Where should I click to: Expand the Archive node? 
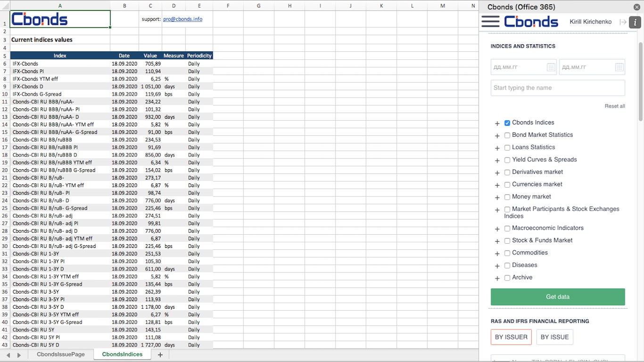click(497, 279)
